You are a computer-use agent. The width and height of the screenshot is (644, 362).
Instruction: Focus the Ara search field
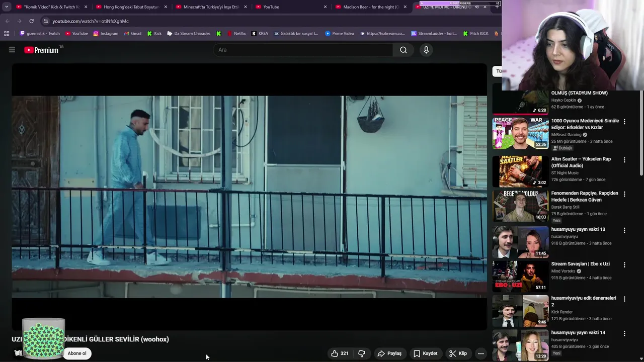(303, 50)
